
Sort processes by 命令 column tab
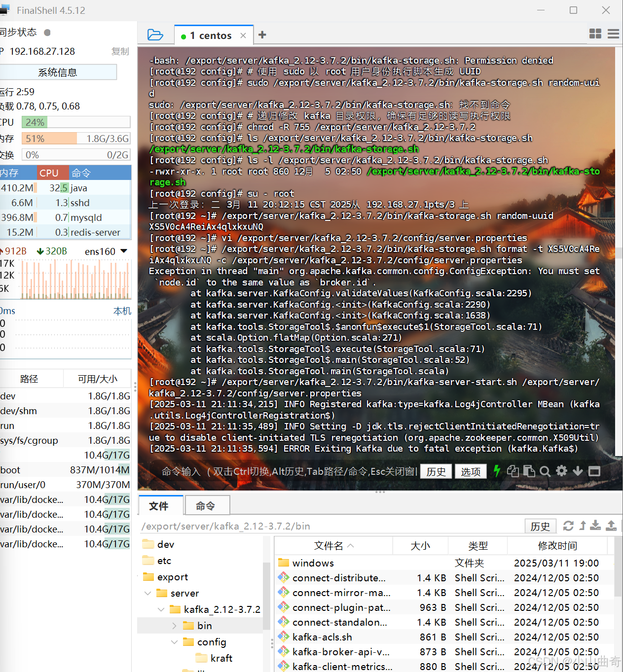(x=100, y=173)
